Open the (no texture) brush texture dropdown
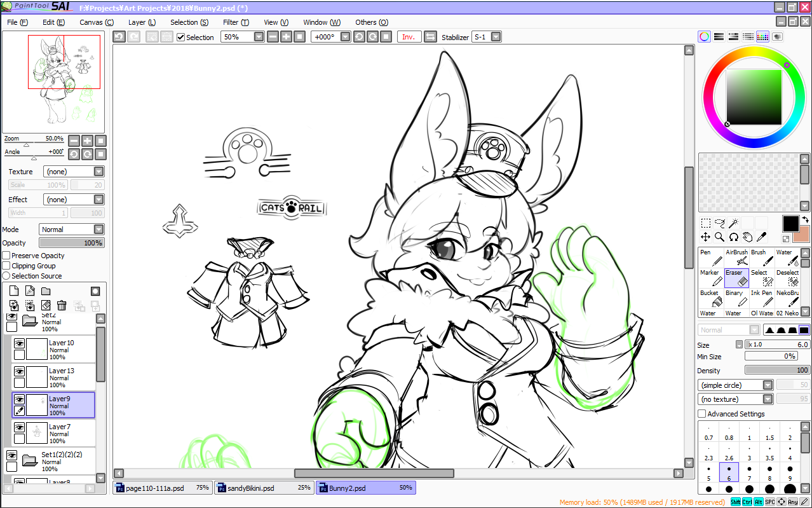Viewport: 812px width, 508px height. (x=735, y=399)
